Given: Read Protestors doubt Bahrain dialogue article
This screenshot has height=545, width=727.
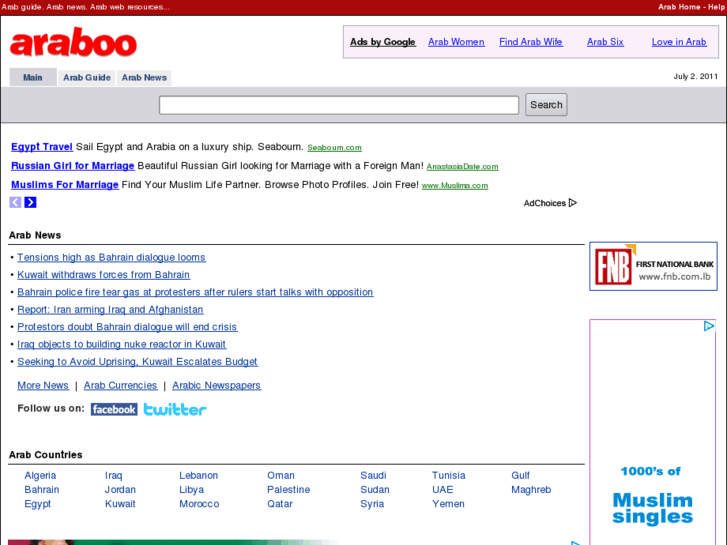Looking at the screenshot, I should 127,327.
